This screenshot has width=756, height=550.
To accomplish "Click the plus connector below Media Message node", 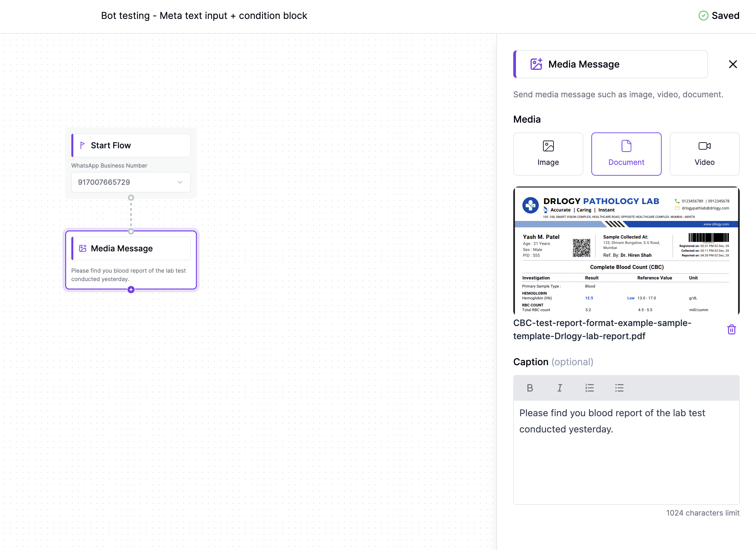I will [131, 290].
